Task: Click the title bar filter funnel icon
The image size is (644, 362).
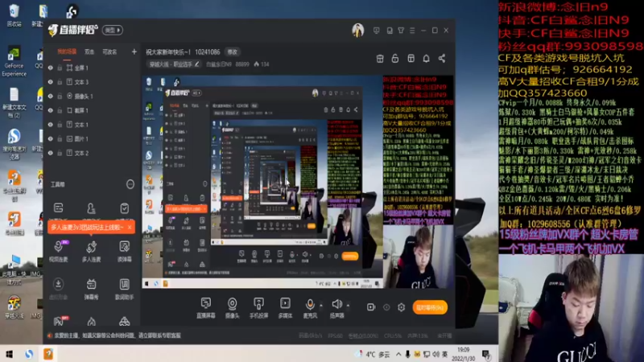Action: [x=401, y=31]
